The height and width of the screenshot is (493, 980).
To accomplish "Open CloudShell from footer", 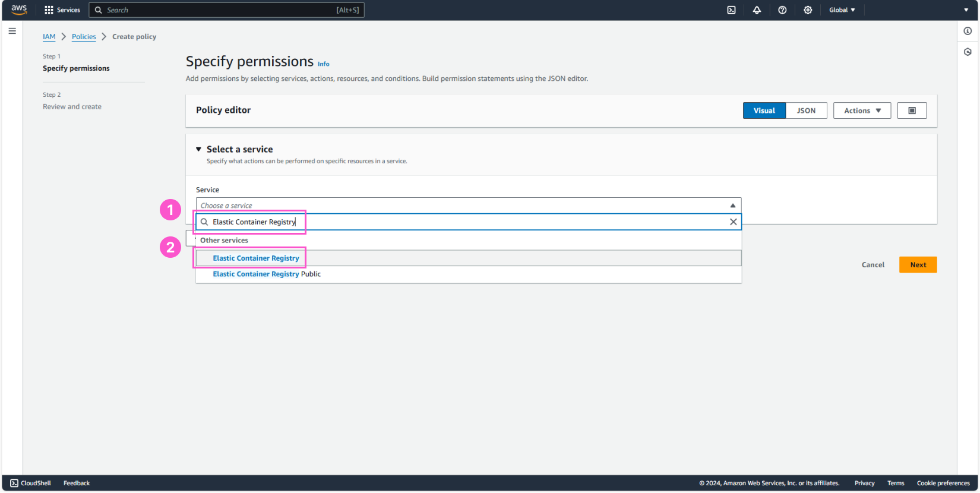I will point(31,483).
